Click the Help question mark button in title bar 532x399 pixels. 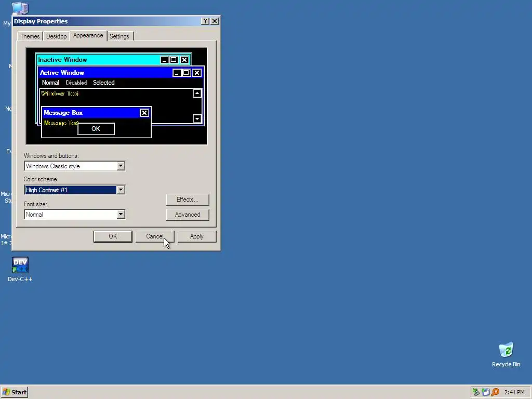(x=205, y=21)
